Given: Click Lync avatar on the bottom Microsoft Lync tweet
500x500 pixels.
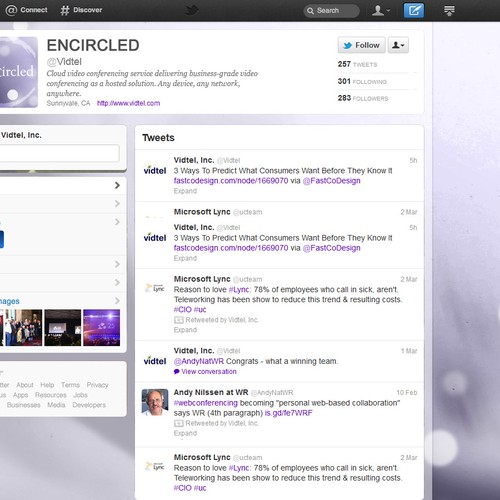Looking at the screenshot, I should 154,466.
